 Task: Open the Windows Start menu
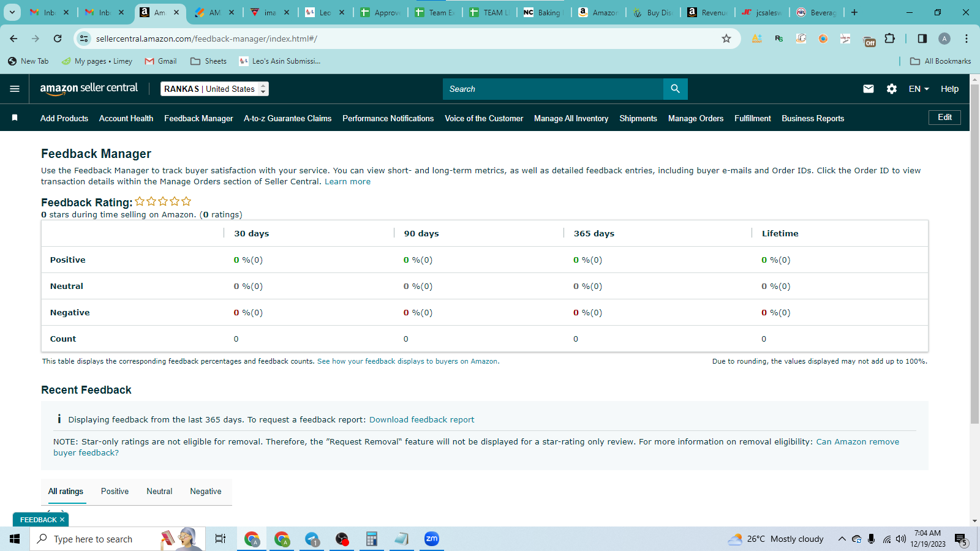click(15, 539)
